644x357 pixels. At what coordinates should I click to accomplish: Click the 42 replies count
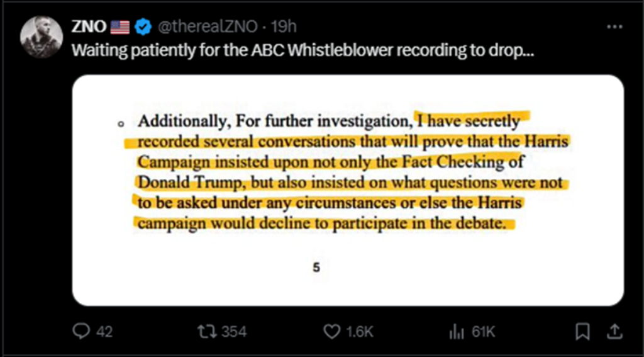[x=104, y=331]
